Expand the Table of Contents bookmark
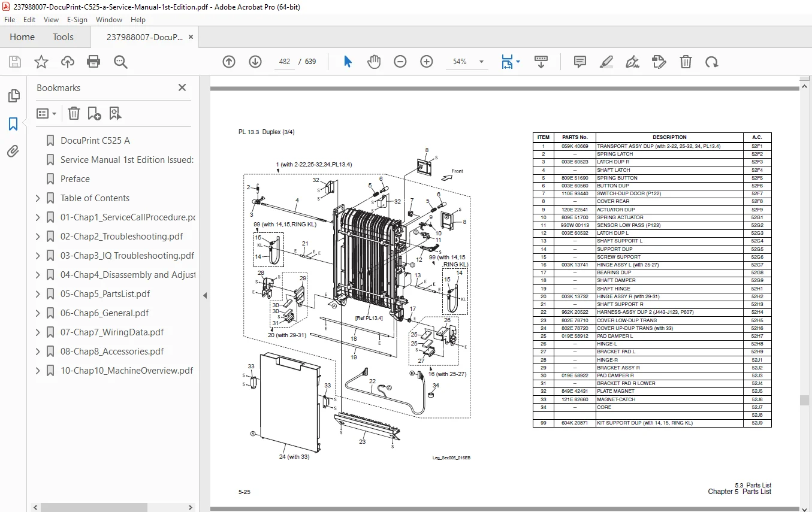The width and height of the screenshot is (812, 512). tap(38, 198)
